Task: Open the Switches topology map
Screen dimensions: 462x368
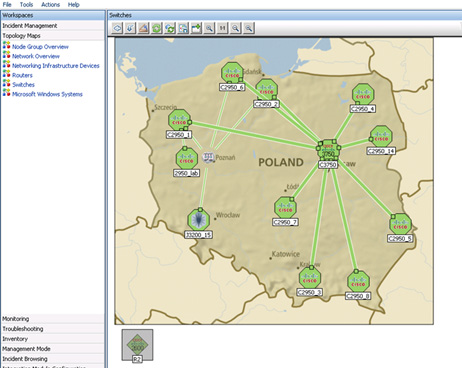Action: click(23, 85)
